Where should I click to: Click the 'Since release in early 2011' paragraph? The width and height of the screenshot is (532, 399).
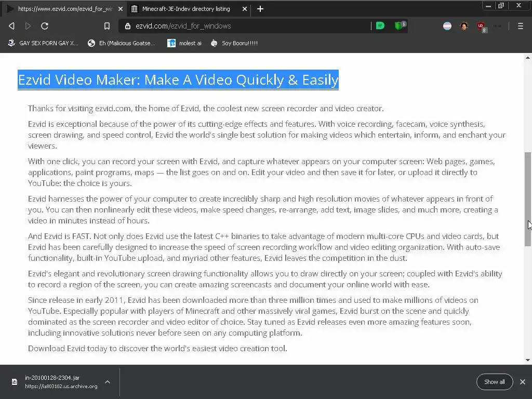tap(253, 316)
